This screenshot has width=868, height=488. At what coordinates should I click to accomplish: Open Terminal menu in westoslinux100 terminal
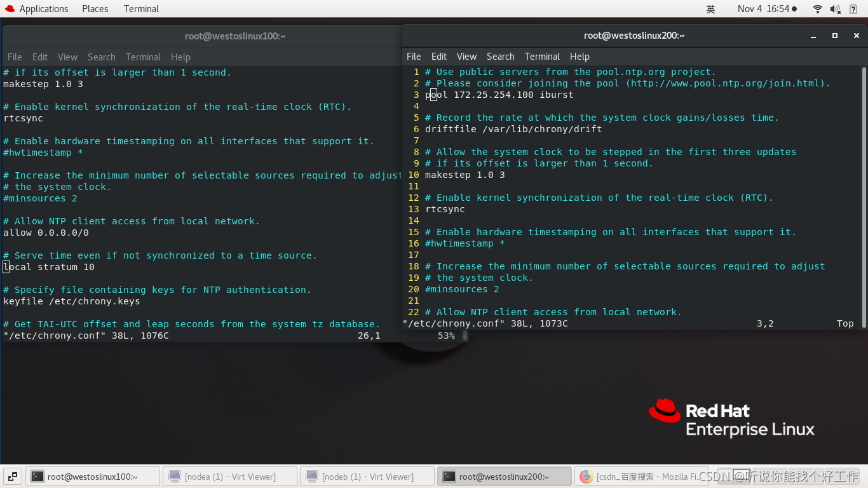pyautogui.click(x=143, y=57)
